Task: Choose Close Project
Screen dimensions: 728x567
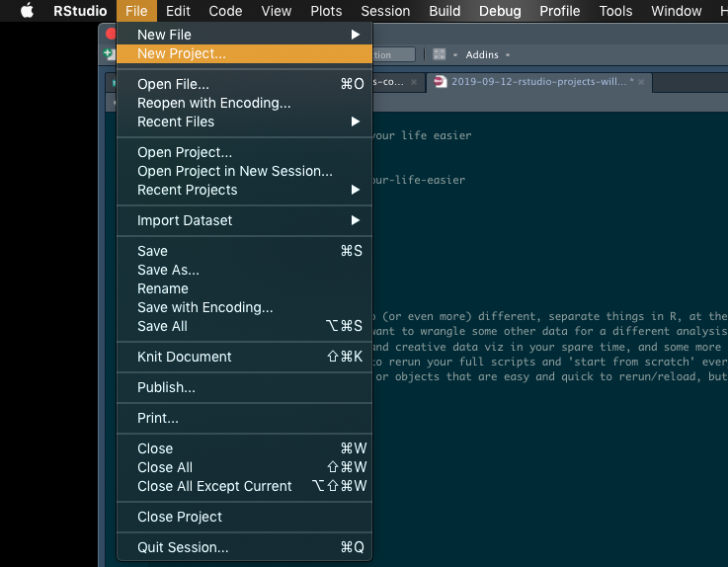Action: [244, 517]
